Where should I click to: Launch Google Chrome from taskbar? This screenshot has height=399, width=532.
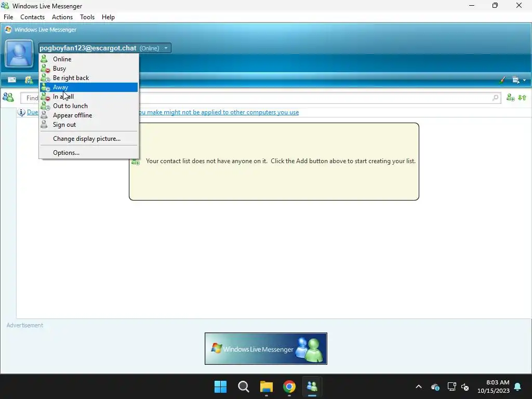pyautogui.click(x=289, y=387)
